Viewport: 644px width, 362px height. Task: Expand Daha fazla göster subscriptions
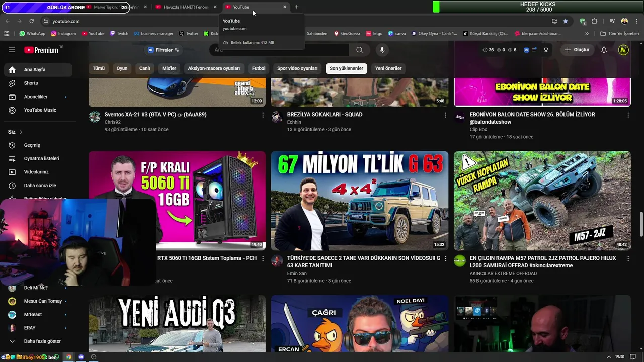pyautogui.click(x=38, y=341)
